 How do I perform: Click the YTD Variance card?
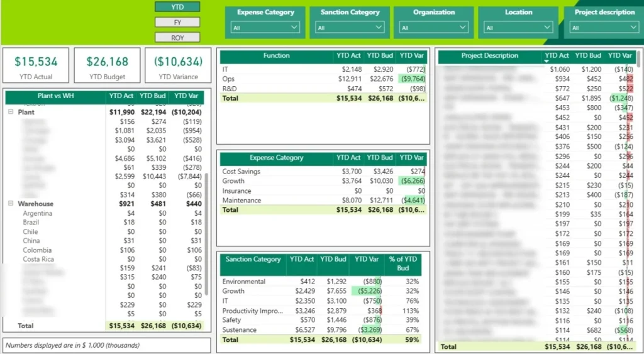point(178,65)
